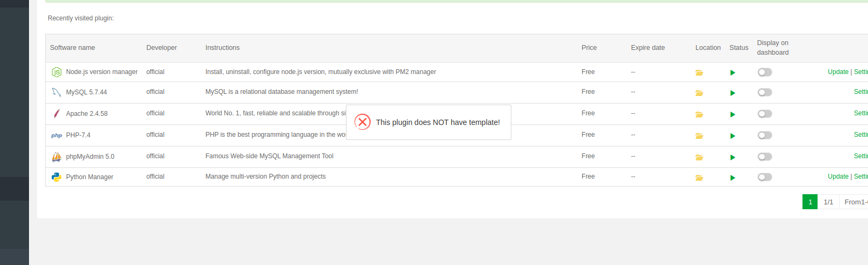Toggle dashboard display for MySQL 5.7.44
Image resolution: width=868 pixels, height=265 pixels.
765,92
